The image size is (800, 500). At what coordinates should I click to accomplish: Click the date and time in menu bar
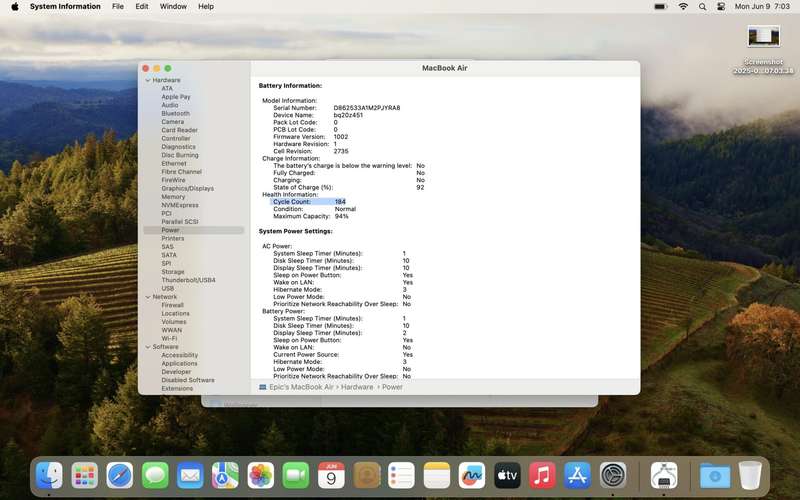(x=762, y=7)
